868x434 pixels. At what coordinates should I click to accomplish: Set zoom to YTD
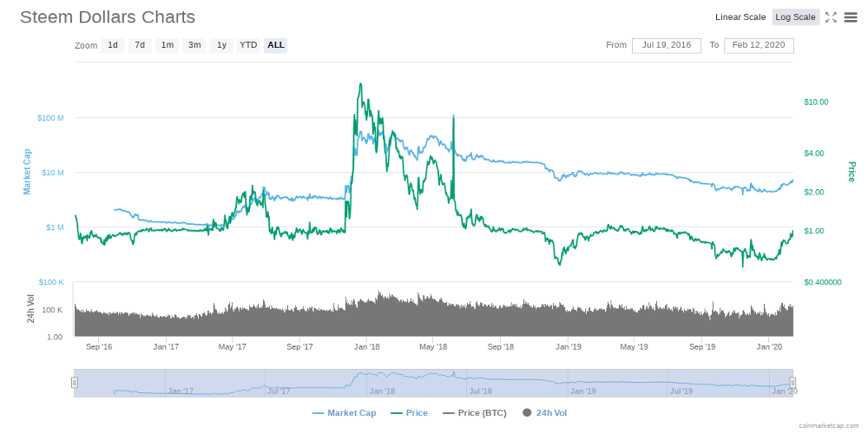248,45
